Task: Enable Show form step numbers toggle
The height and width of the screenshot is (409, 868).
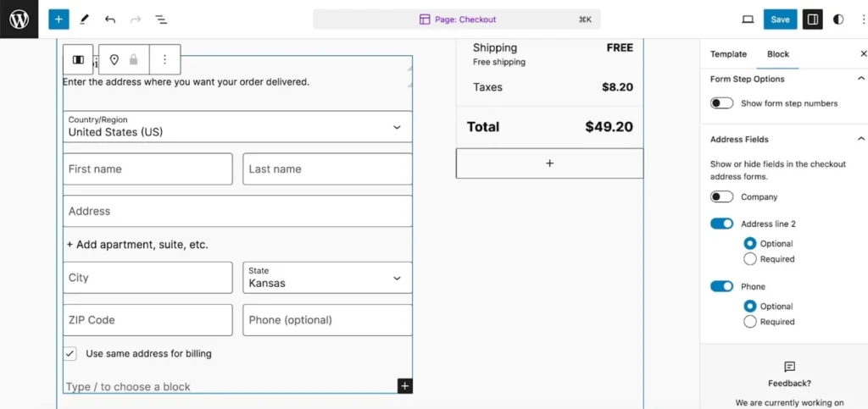Action: point(721,103)
